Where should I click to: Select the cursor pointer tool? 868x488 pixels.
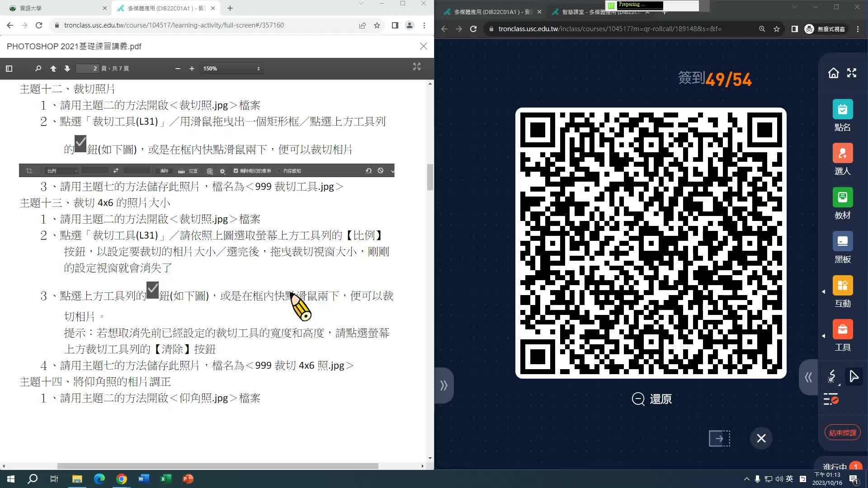[x=854, y=376]
